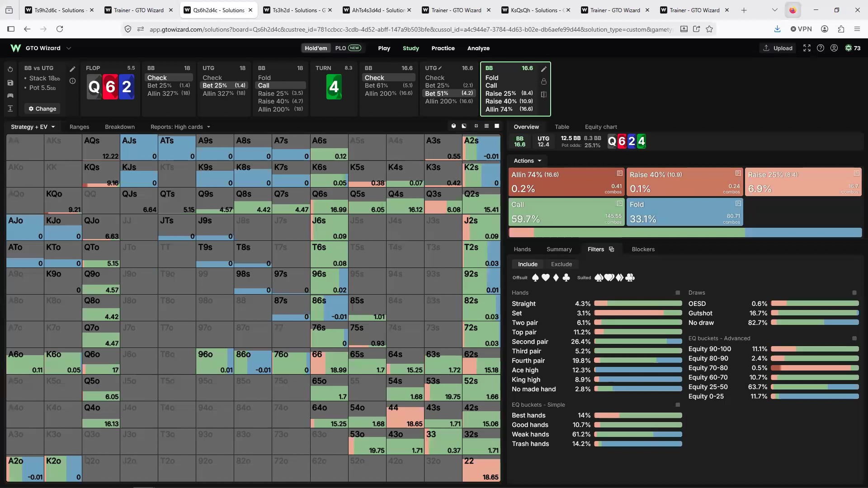This screenshot has height=488, width=868.
Task: Open the help question mark icon
Action: point(821,48)
